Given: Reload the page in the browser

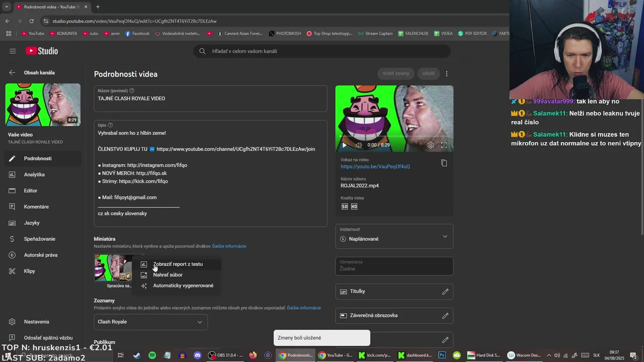Looking at the screenshot, I should 31,21.
